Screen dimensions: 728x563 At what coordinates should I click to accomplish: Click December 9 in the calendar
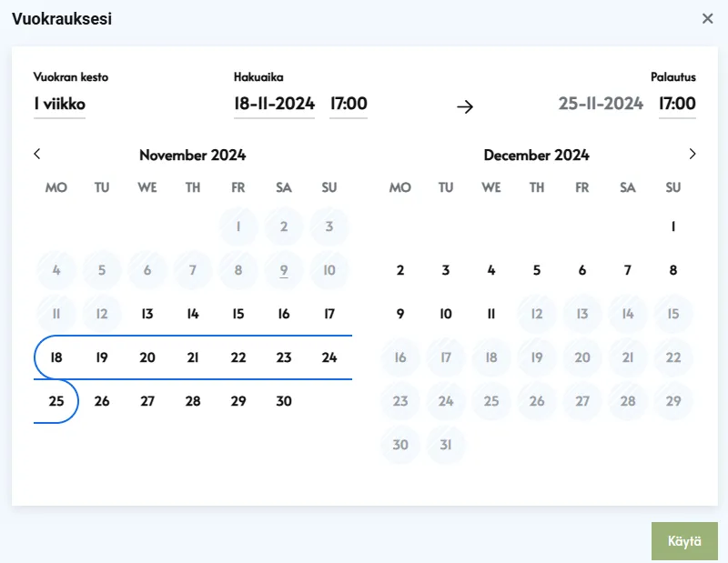[400, 314]
